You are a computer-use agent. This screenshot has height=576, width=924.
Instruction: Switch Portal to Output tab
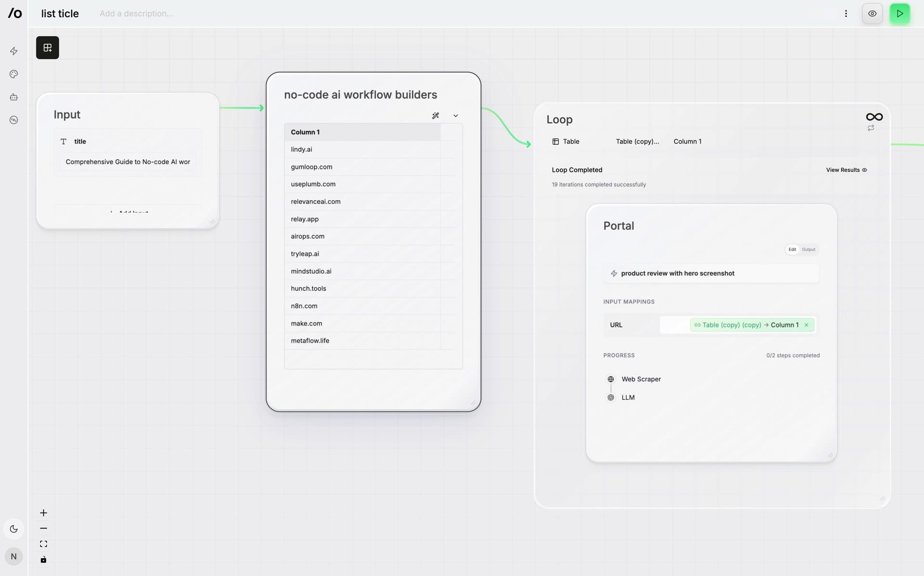click(x=808, y=249)
